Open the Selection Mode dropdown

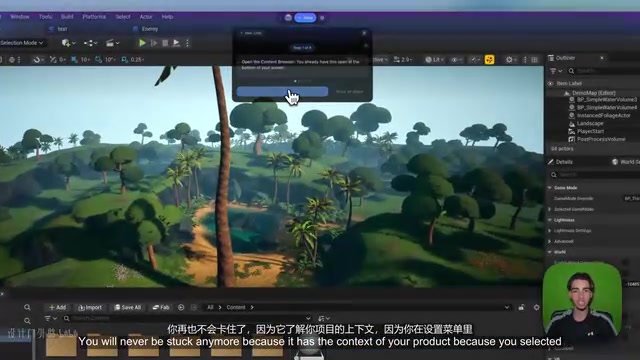point(22,43)
